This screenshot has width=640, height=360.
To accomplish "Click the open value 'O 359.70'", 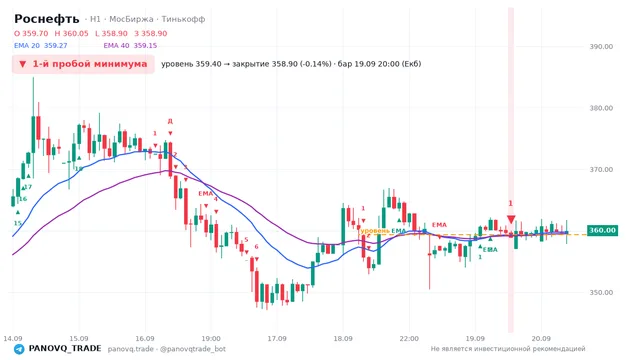I will 31,33.
